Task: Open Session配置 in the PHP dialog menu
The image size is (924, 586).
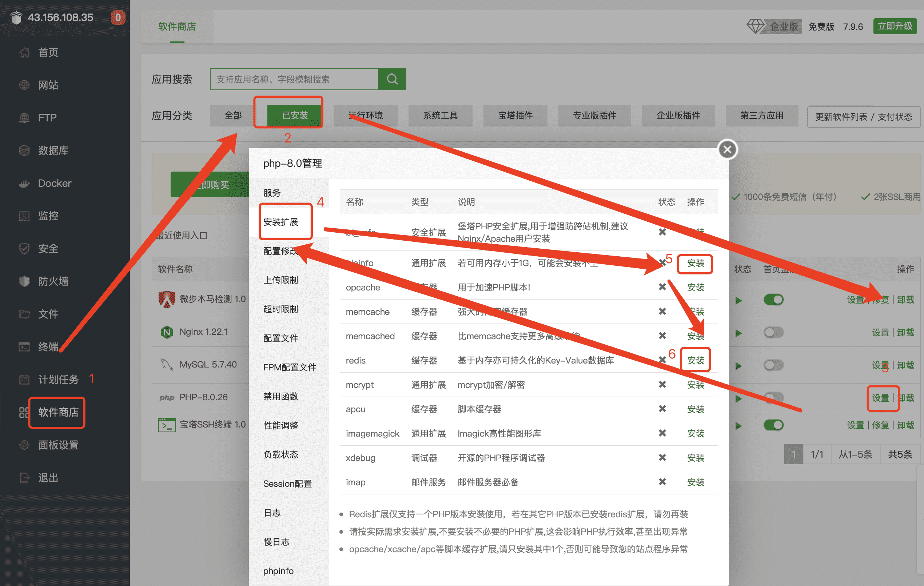Action: (288, 483)
